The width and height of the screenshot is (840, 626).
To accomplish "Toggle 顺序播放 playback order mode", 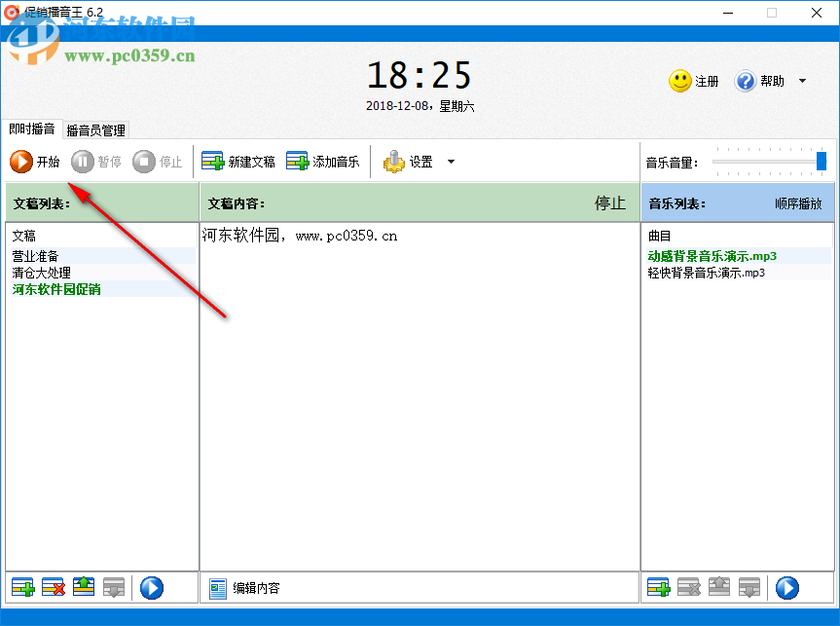I will (796, 203).
